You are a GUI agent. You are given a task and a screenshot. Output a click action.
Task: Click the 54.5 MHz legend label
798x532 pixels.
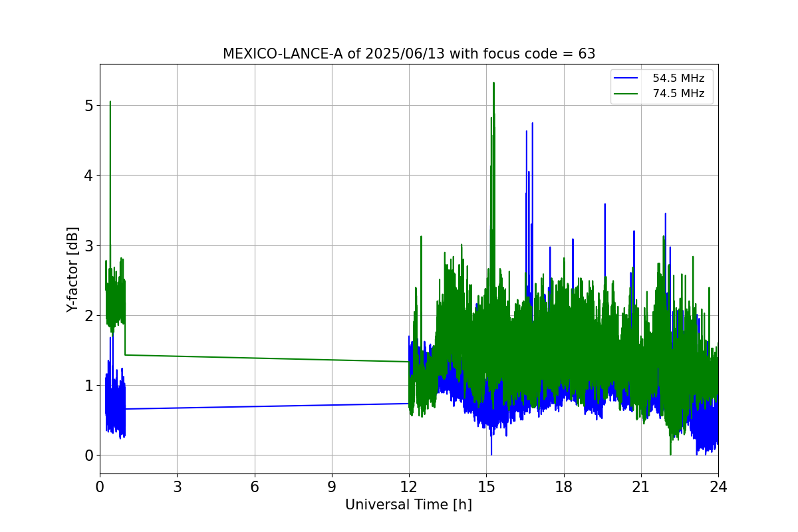[x=678, y=78]
